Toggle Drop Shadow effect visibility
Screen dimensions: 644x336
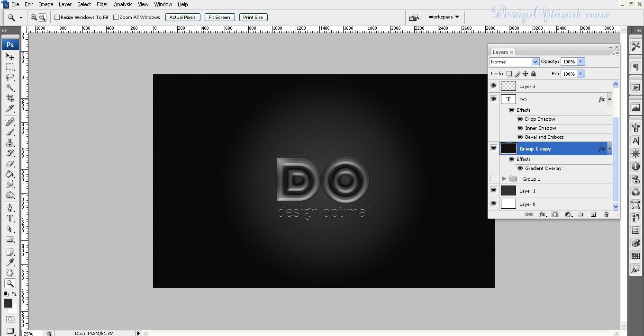click(x=520, y=119)
